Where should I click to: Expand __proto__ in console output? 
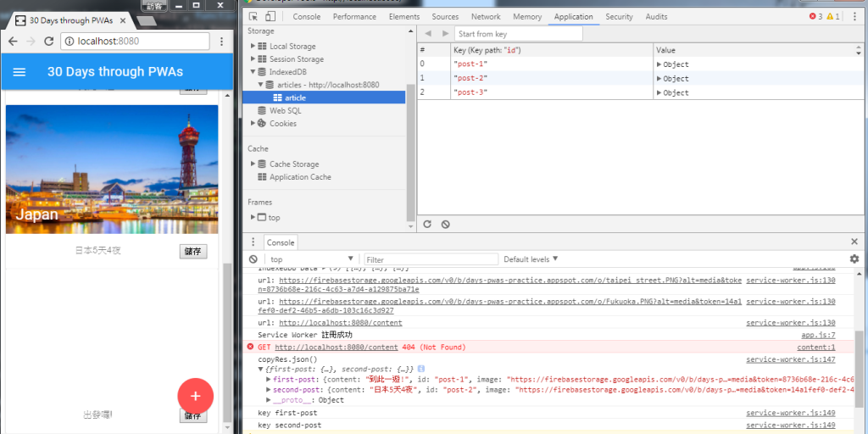point(269,400)
